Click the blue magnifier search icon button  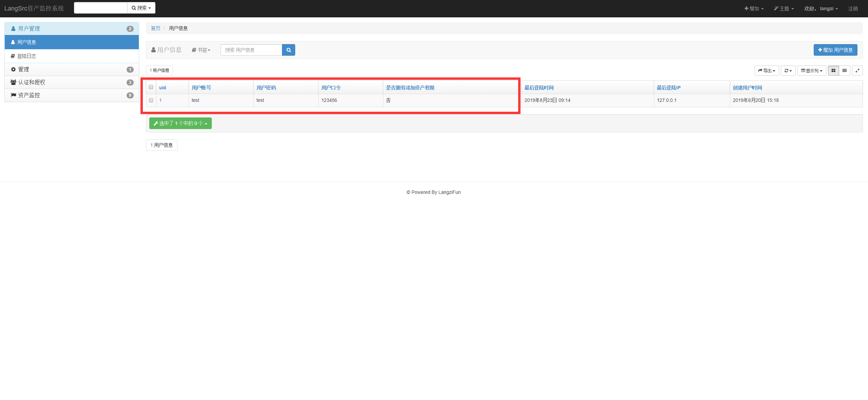click(x=288, y=50)
